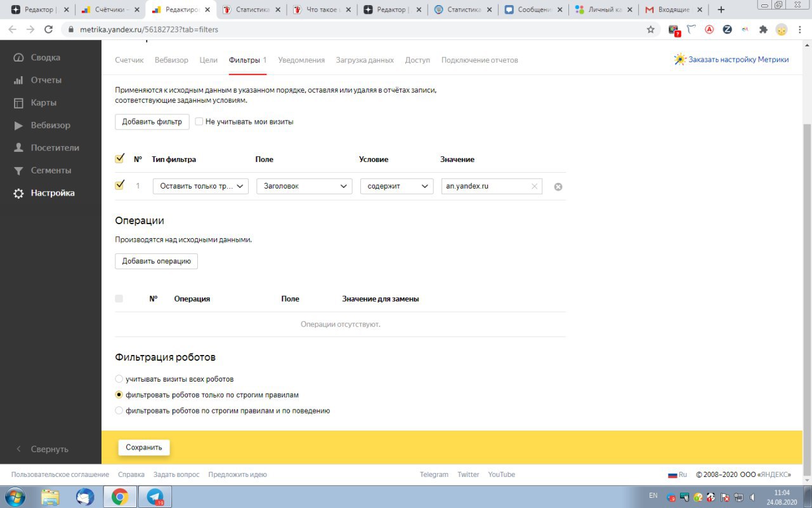Click the Metrika setup order star icon
Viewport: 812px width, 508px height.
pos(680,60)
